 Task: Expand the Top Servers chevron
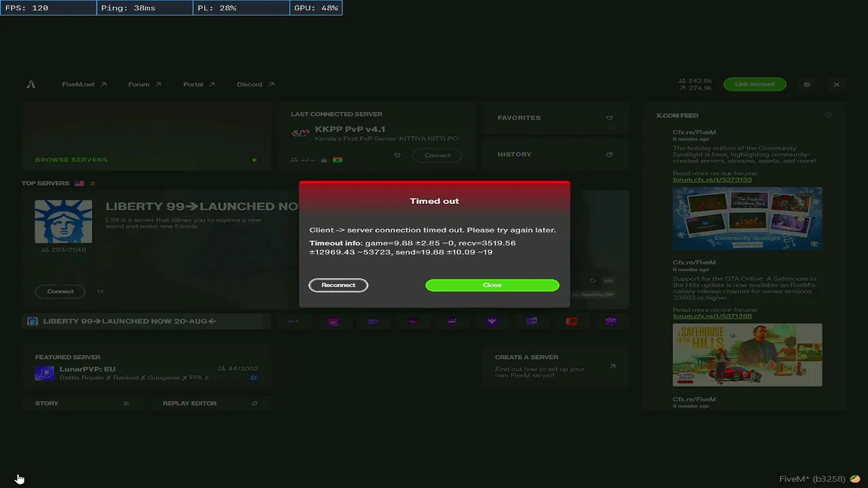click(93, 184)
